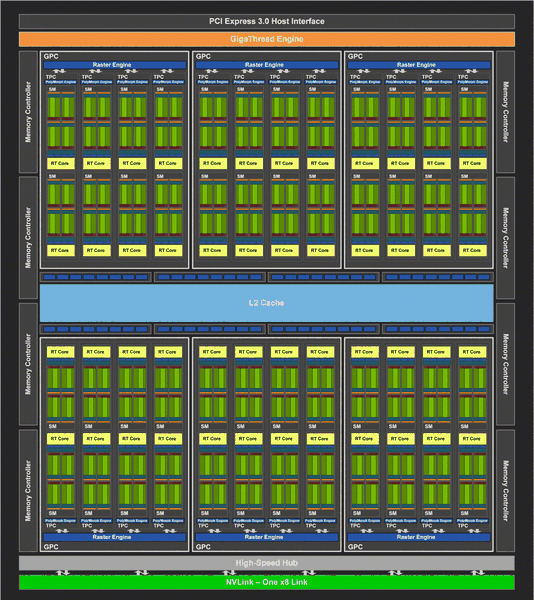
Task: Click the PCI Express 3.0 Host Interface bar
Action: (267, 21)
